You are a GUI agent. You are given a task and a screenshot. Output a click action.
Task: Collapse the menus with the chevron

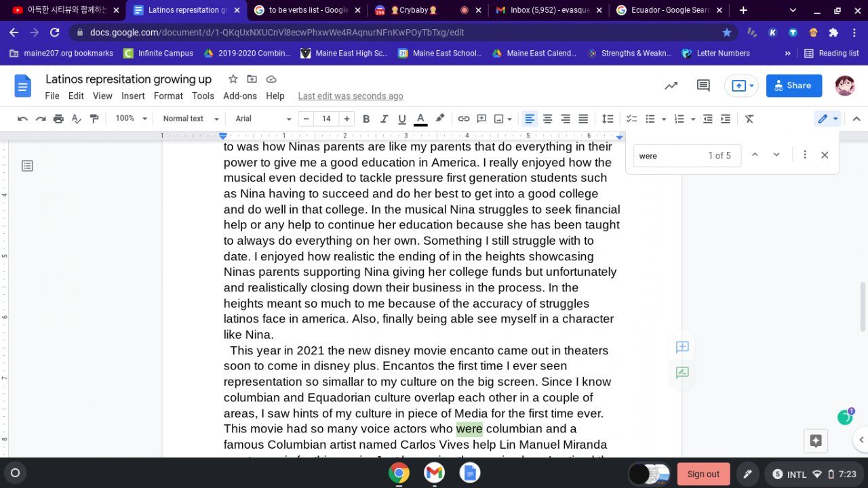[x=856, y=119]
